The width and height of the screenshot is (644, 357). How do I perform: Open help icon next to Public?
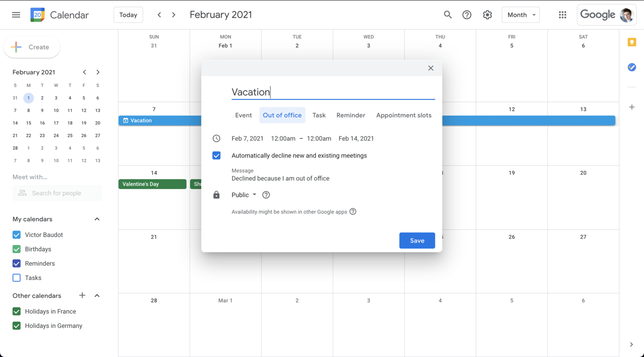pyautogui.click(x=266, y=195)
